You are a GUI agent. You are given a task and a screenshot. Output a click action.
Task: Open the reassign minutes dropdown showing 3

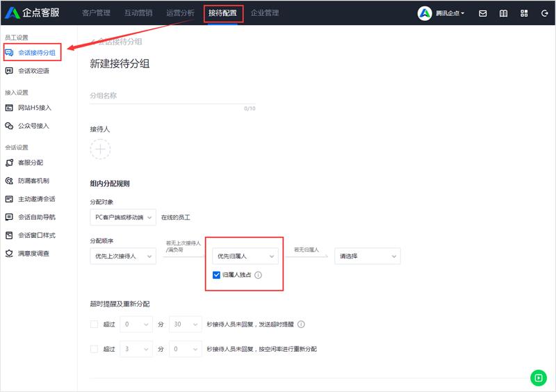[136, 349]
